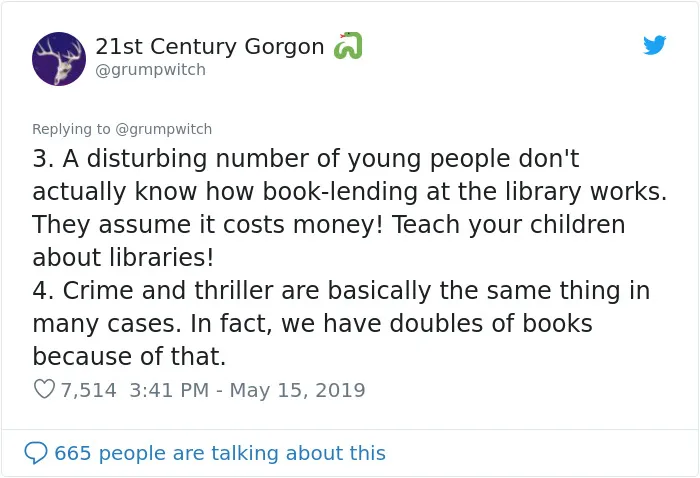The width and height of the screenshot is (700, 478).
Task: Click the 7,514 likes count
Action: tap(88, 390)
